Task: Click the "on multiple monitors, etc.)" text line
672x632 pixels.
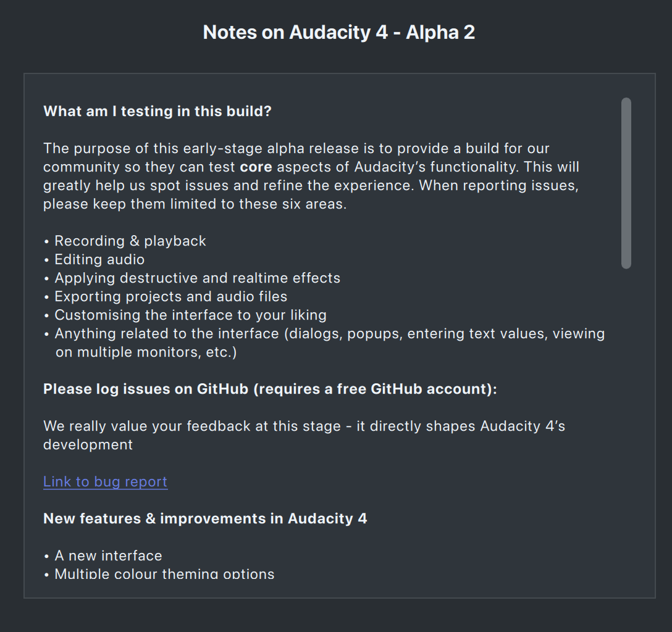Action: coord(146,352)
